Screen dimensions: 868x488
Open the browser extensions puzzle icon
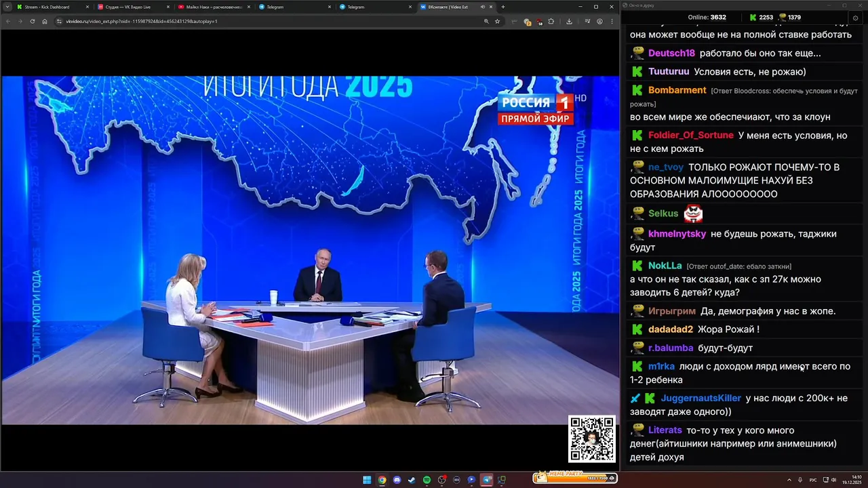tap(551, 21)
